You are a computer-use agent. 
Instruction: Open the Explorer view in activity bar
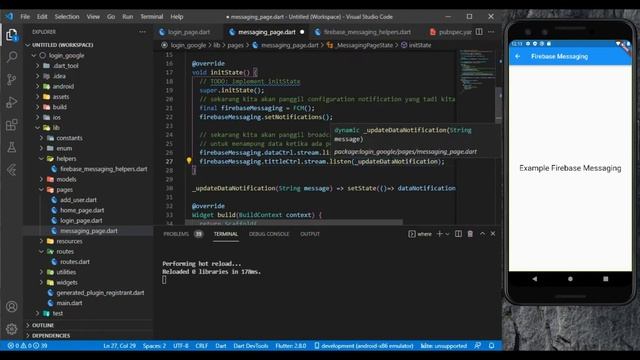click(12, 35)
